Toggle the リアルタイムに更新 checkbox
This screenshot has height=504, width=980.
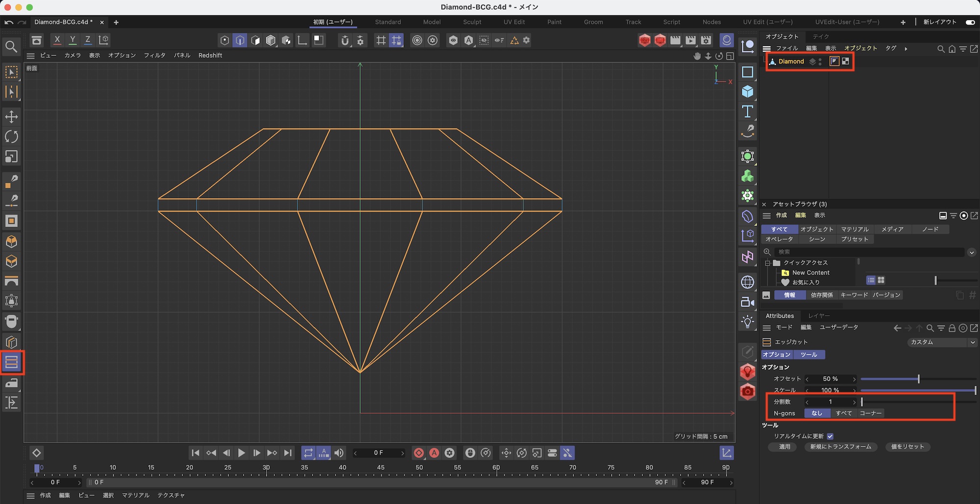click(x=830, y=436)
